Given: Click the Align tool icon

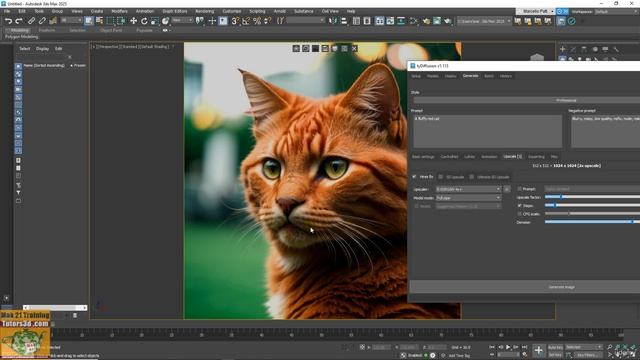Looking at the screenshot, I should click(344, 21).
